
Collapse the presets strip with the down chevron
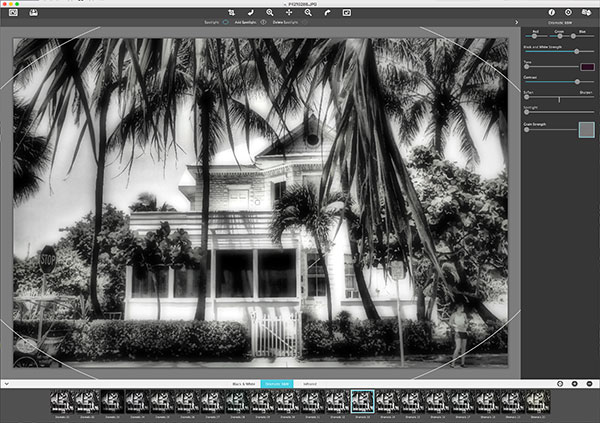[7, 384]
